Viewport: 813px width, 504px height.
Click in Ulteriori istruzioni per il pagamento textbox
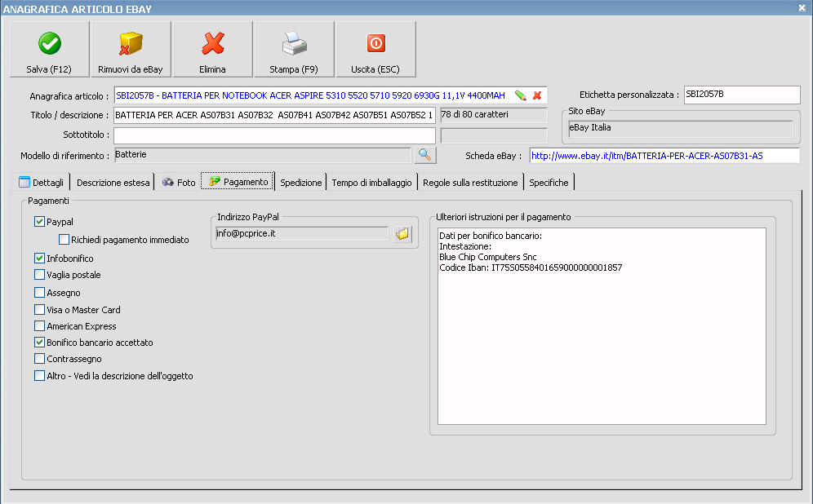[x=602, y=326]
